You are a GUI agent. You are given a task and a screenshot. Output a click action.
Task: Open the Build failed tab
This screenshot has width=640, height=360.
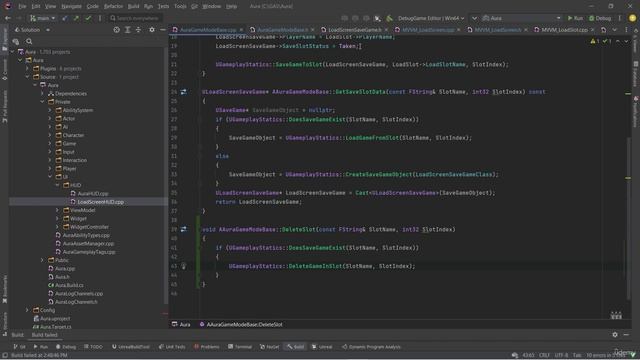44,335
